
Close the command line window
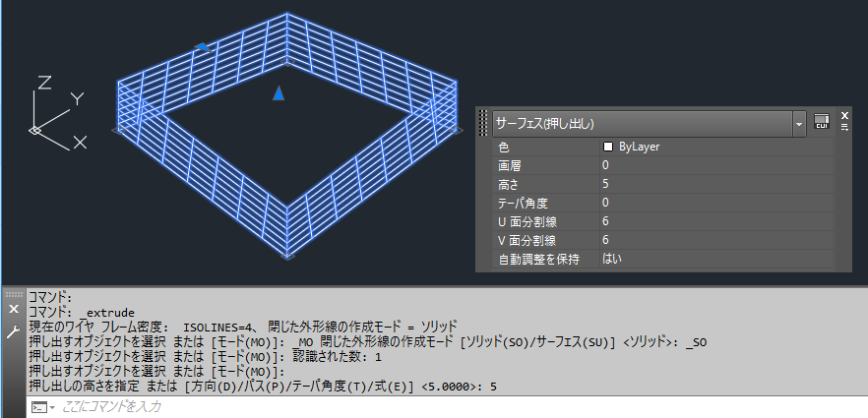tap(14, 309)
